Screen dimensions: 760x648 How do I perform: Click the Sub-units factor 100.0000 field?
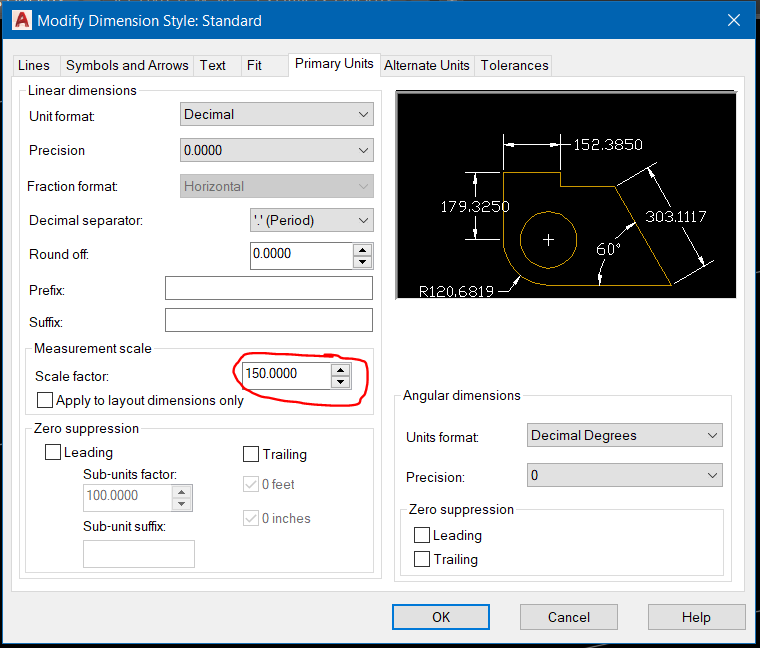tap(128, 498)
